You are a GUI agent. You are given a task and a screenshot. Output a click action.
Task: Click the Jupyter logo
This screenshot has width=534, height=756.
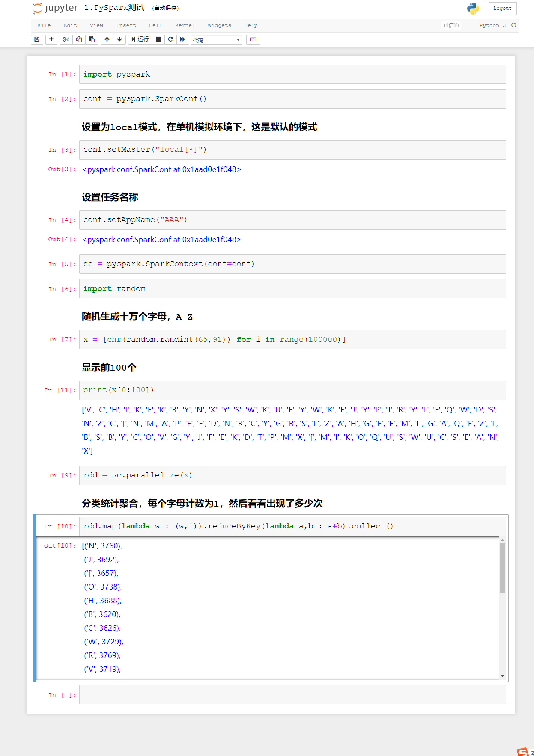pos(55,8)
